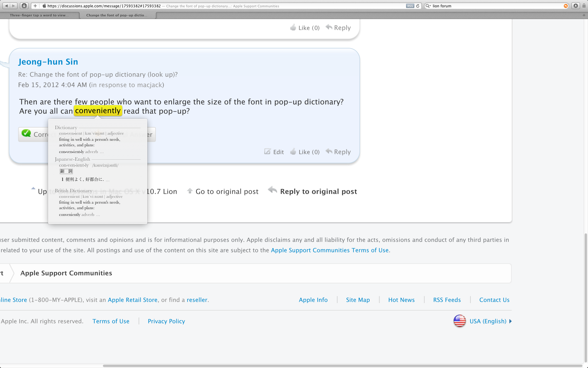Expand USA (English) country selector
This screenshot has width=588, height=368.
click(x=488, y=321)
